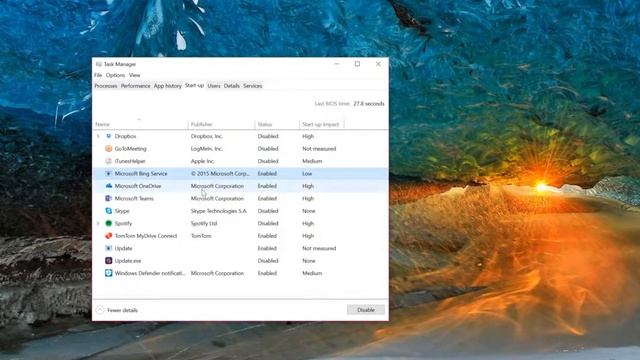This screenshot has width=640, height=360.
Task: Select the Spotify row name
Action: [x=123, y=223]
